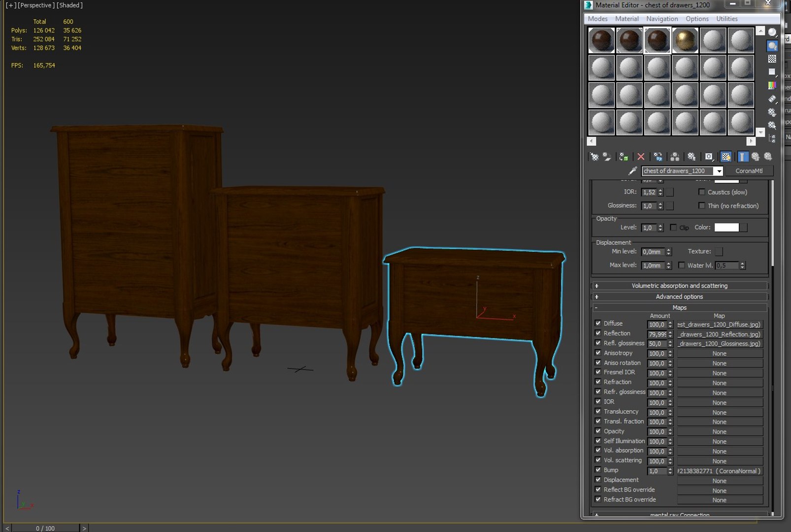Collapse the Maps rollout
This screenshot has width=791, height=532.
click(679, 307)
